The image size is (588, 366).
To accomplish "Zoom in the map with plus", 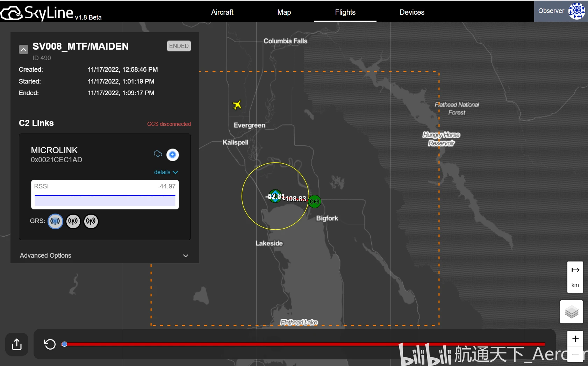I will [x=575, y=339].
